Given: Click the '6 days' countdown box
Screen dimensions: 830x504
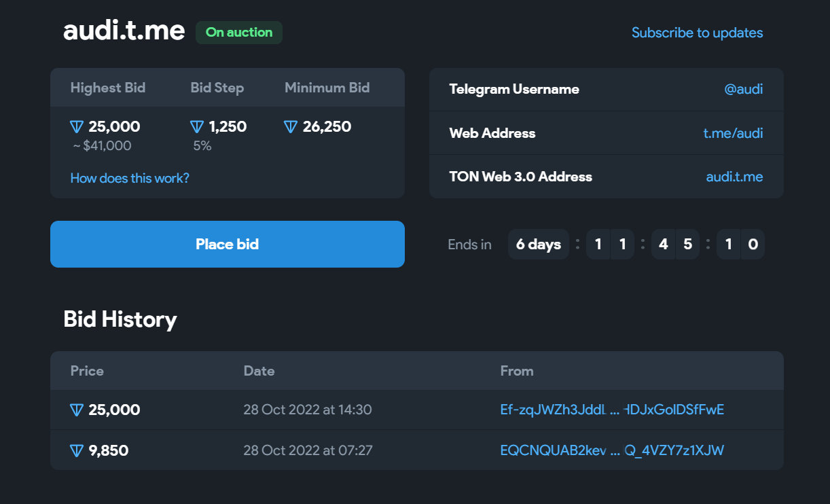Looking at the screenshot, I should pyautogui.click(x=539, y=245).
